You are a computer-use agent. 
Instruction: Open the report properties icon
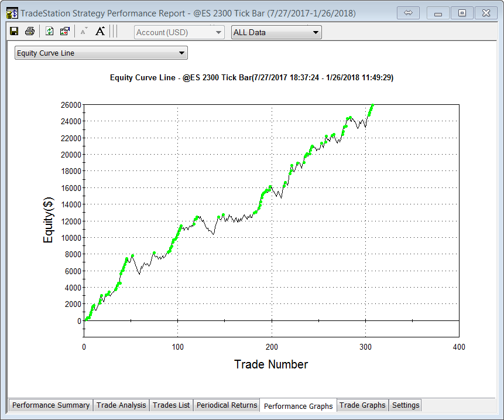(65, 32)
